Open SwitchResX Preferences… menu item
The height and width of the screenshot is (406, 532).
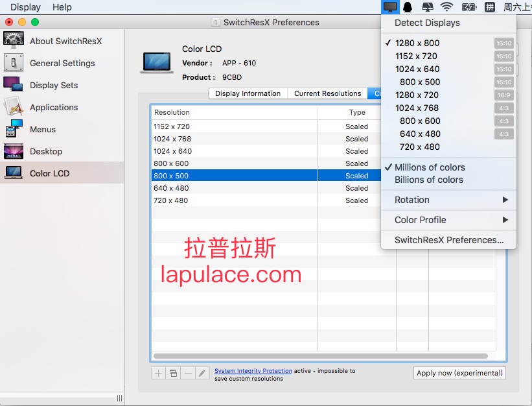tap(448, 240)
